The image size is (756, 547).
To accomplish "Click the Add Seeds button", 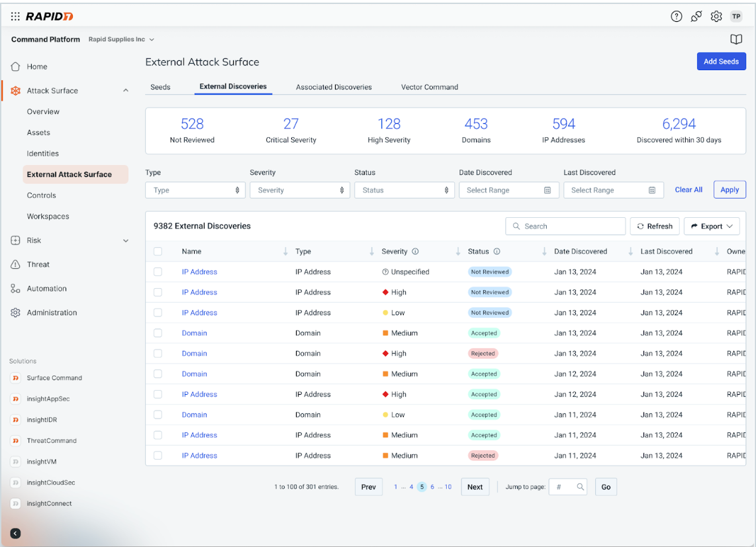I will point(721,62).
